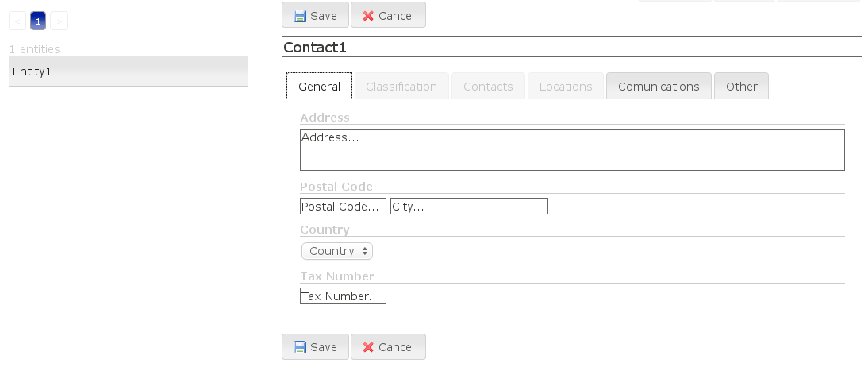This screenshot has height=367, width=868.
Task: Open the Comunications tab
Action: [x=659, y=86]
